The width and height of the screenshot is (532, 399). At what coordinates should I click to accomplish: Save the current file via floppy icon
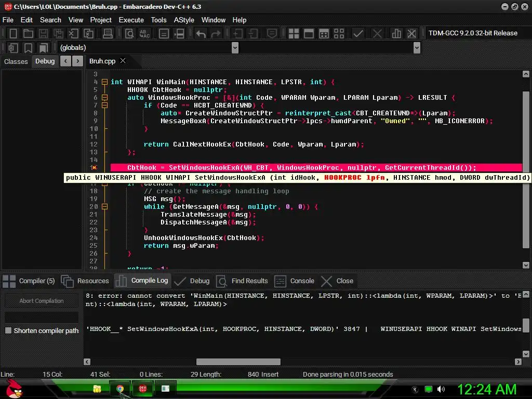[x=43, y=33]
